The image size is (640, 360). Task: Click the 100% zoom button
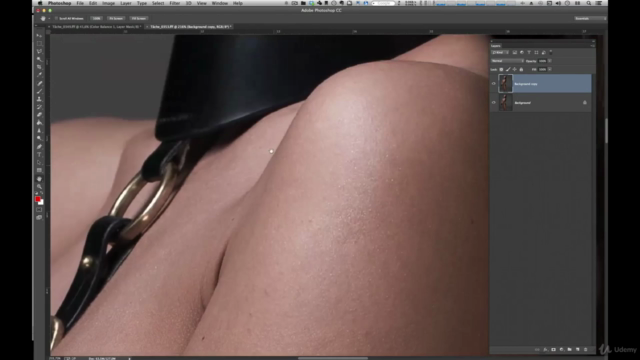tap(97, 18)
